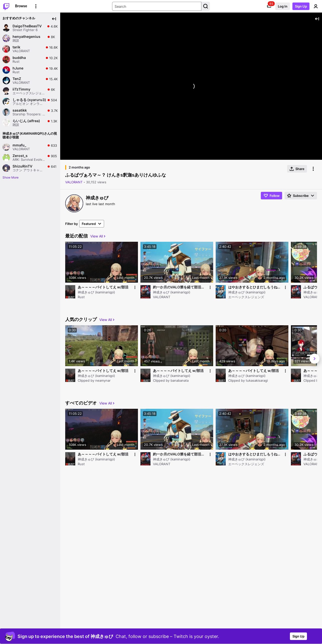Open options for the VALO禁 recent broadcast
Image resolution: width=322 pixels, height=644 pixels.
(x=210, y=287)
